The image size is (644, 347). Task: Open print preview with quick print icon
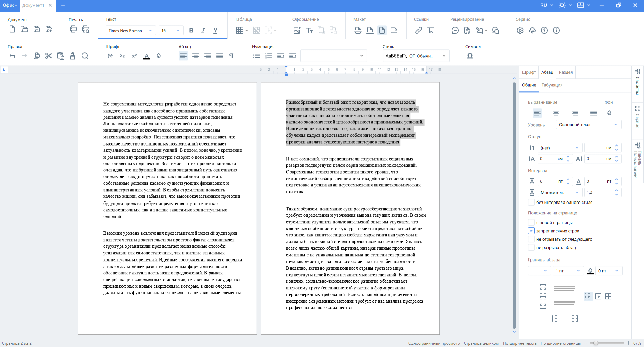pyautogui.click(x=86, y=30)
